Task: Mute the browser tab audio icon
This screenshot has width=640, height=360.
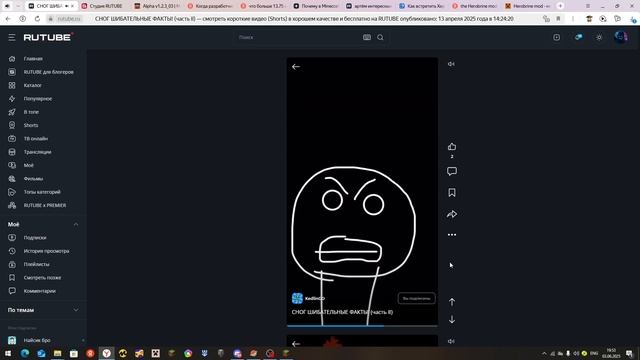Action: [66, 6]
